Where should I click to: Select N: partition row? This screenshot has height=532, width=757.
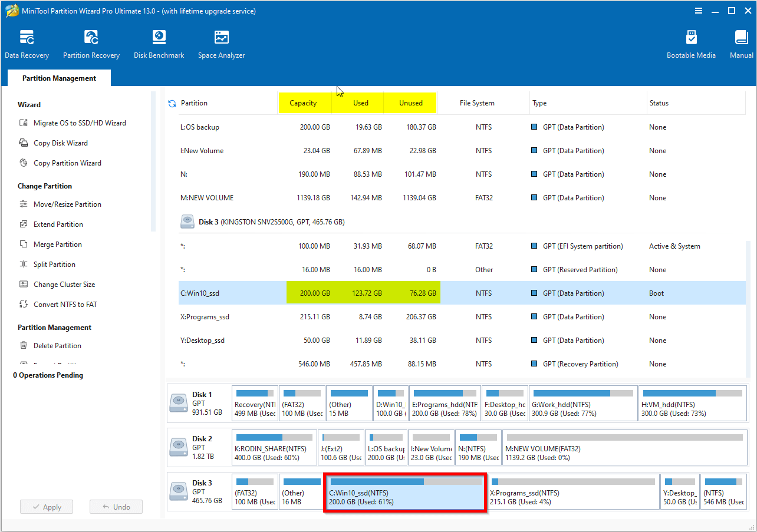pos(462,174)
